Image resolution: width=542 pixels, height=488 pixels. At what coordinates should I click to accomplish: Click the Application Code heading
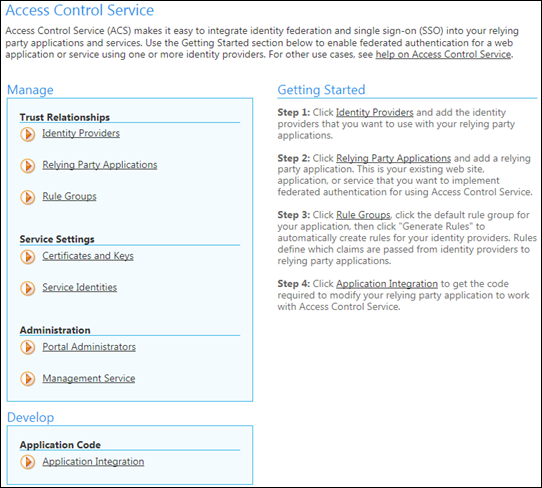pos(60,445)
